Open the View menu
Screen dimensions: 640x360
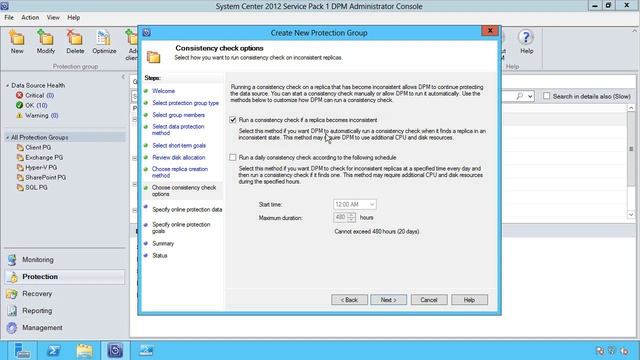53,18
